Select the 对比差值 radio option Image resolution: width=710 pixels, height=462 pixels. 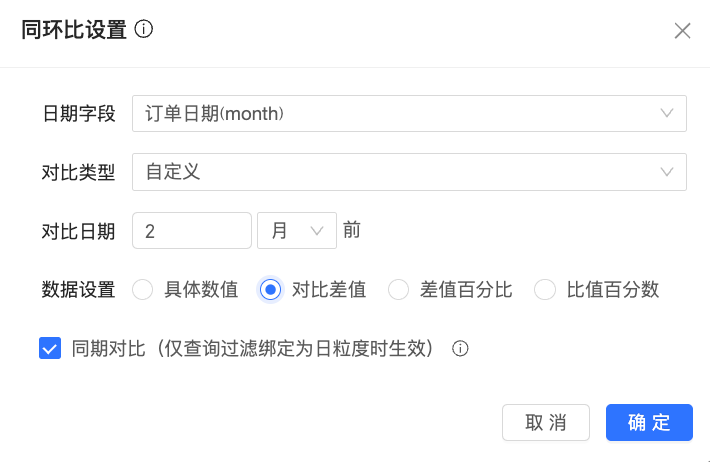(270, 290)
